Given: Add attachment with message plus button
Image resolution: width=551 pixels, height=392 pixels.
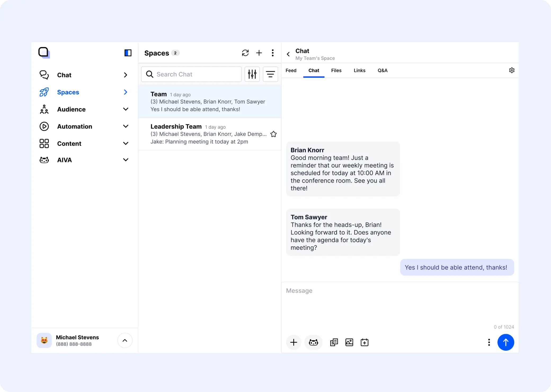Looking at the screenshot, I should (294, 342).
